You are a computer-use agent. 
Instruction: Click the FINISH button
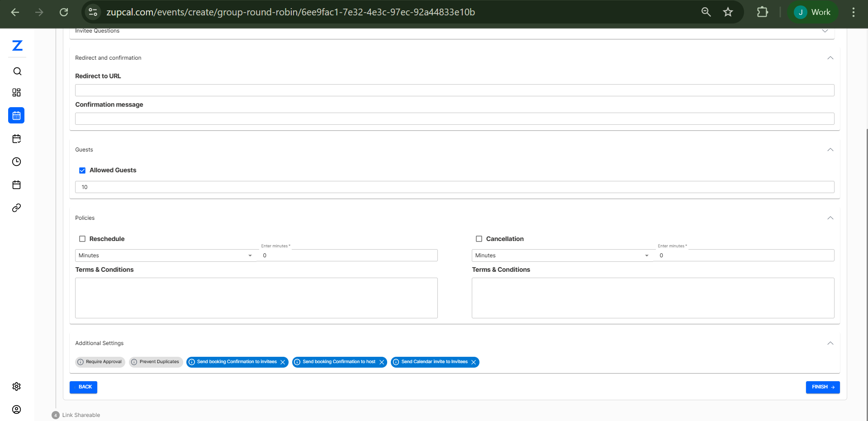(822, 387)
